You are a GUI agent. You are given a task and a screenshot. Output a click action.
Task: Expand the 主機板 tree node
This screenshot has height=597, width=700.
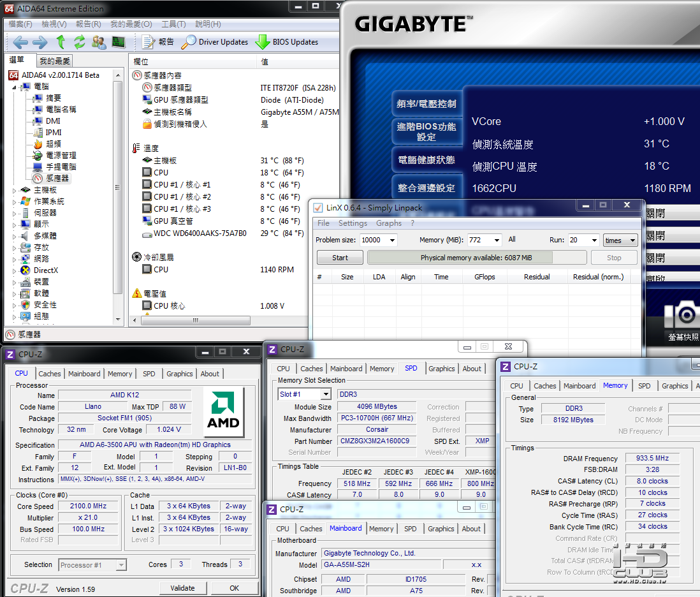[x=14, y=191]
